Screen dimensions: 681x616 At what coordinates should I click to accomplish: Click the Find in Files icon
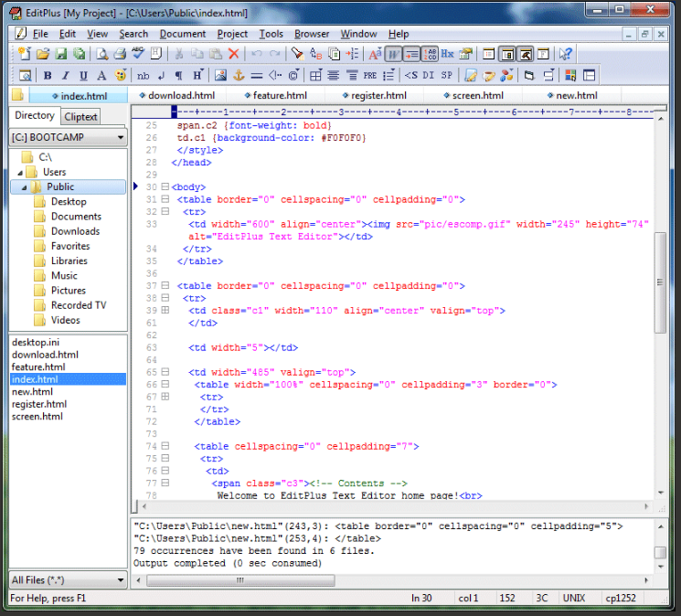334,54
